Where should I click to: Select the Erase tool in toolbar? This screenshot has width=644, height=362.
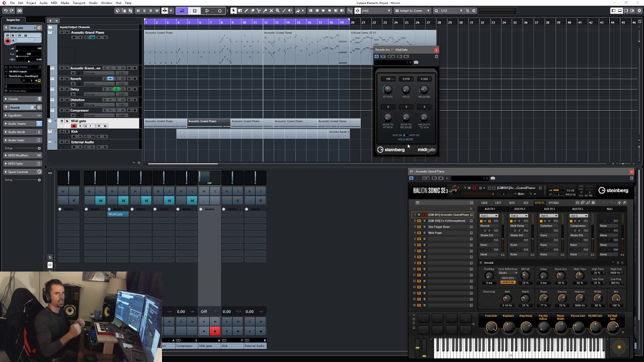coord(253,11)
